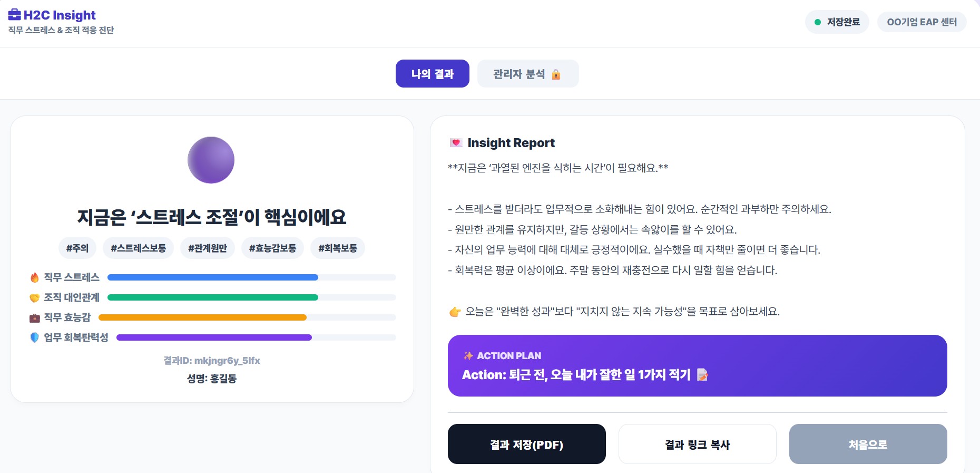Click the handshake icon beside 조직 대인관계

tap(34, 297)
